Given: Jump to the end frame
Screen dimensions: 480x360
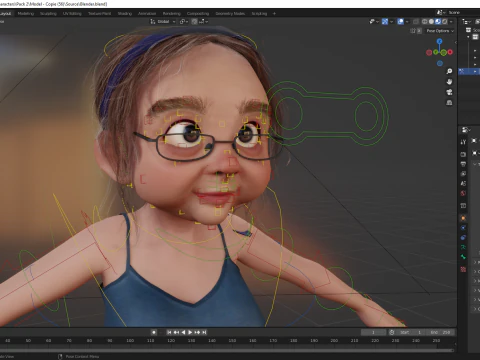Looking at the screenshot, I should click(204, 332).
